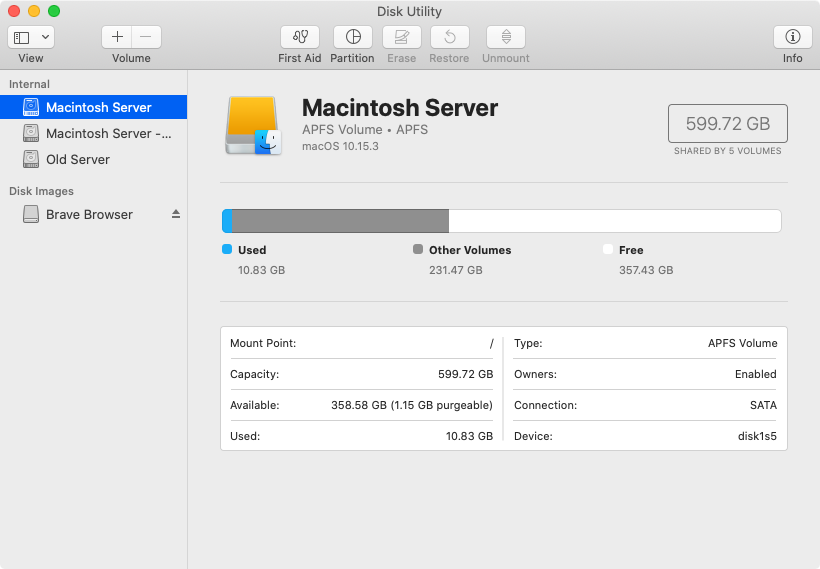The width and height of the screenshot is (820, 569).
Task: Remove volume with the minus button
Action: (x=146, y=37)
